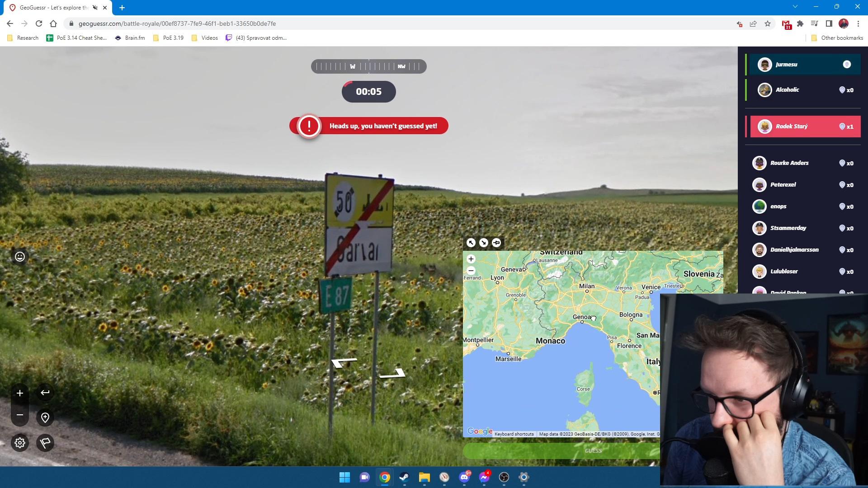Screen dimensions: 868x488
Task: Go to the browser home page
Action: coord(53,23)
